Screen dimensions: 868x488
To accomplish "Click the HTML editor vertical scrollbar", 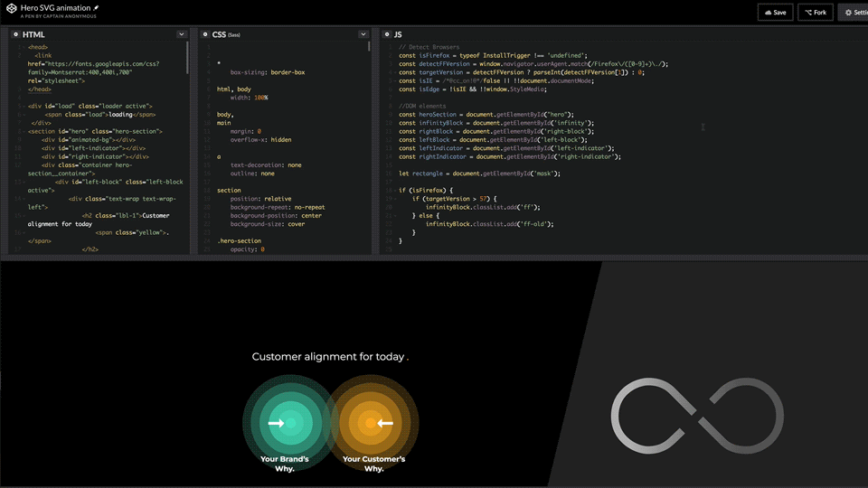I will click(x=187, y=58).
